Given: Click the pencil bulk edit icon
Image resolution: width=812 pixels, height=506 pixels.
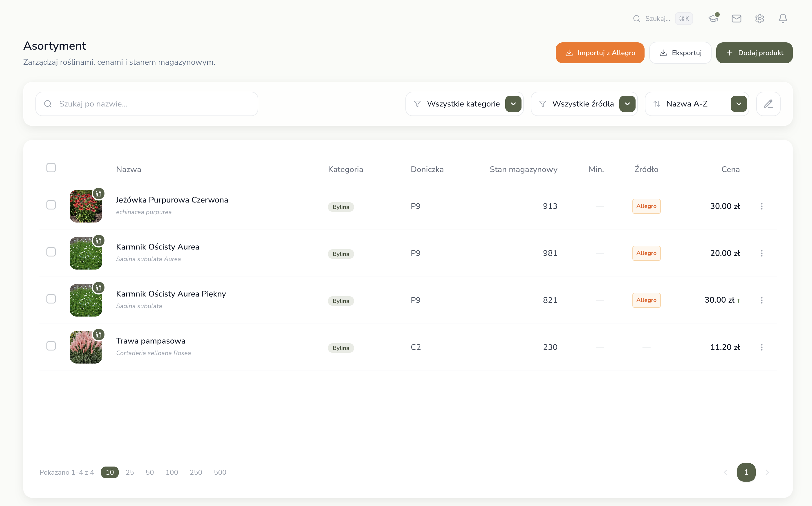Looking at the screenshot, I should pyautogui.click(x=768, y=104).
